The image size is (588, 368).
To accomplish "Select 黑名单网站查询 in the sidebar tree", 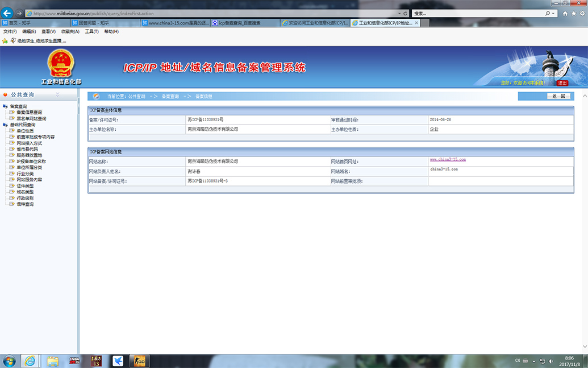I will (31, 119).
